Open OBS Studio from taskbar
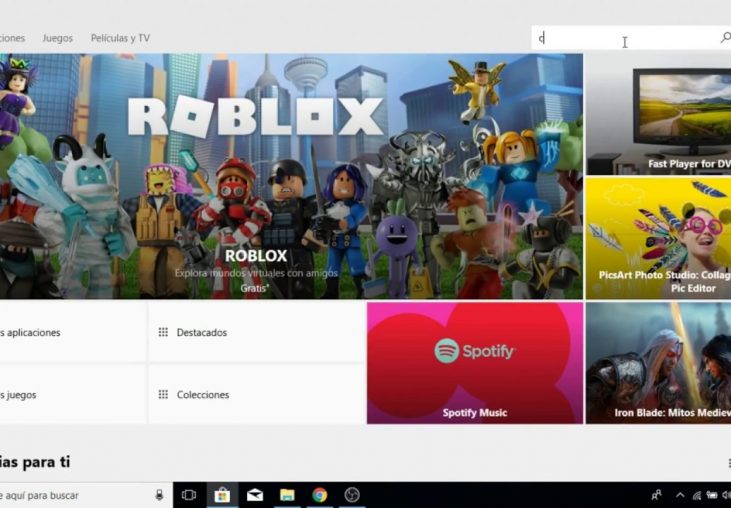The height and width of the screenshot is (508, 731). (x=352, y=495)
